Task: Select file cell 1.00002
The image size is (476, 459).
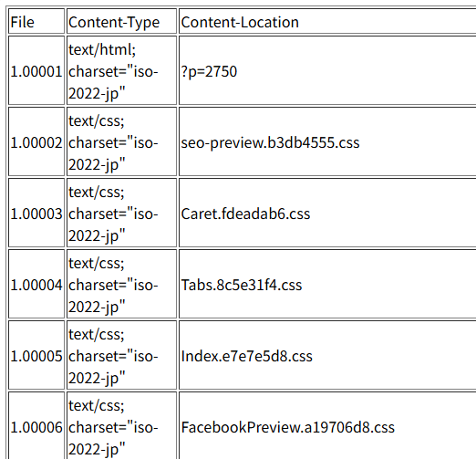Action: coord(36,141)
